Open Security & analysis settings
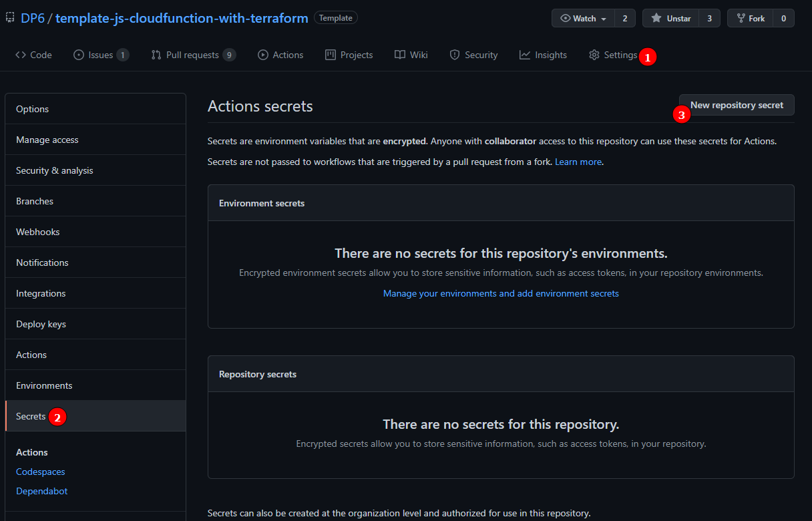The width and height of the screenshot is (812, 521). (x=95, y=170)
